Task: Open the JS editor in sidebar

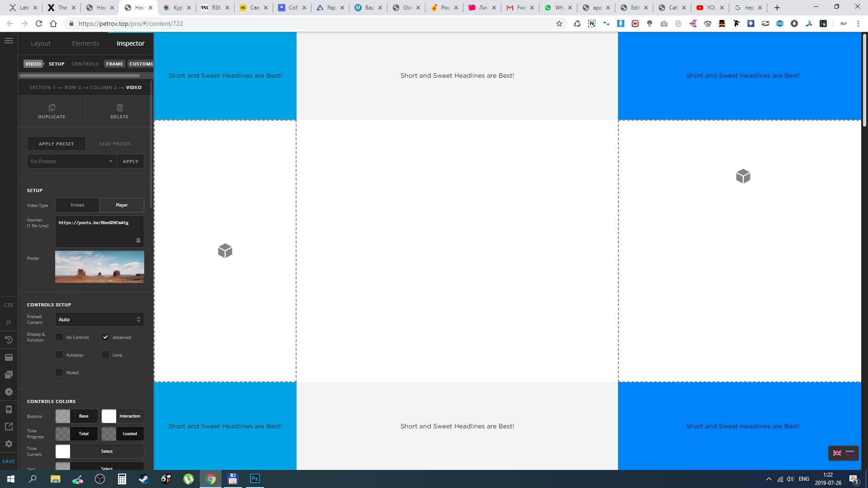Action: (9, 322)
